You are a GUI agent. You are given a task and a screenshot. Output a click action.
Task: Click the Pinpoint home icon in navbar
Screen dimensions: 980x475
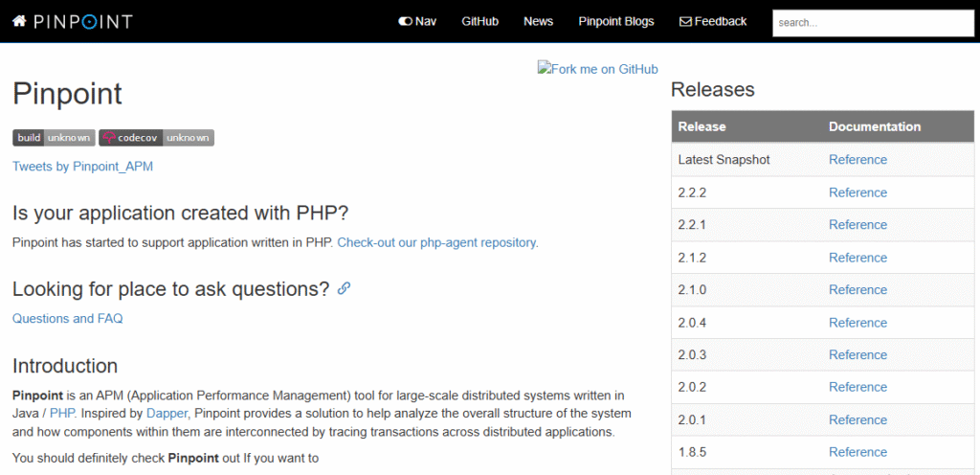[x=19, y=21]
